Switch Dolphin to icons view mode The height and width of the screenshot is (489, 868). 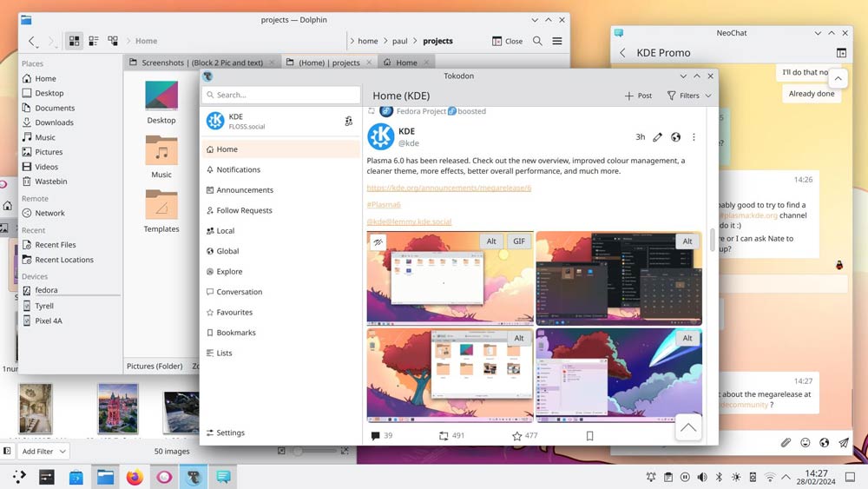(74, 41)
